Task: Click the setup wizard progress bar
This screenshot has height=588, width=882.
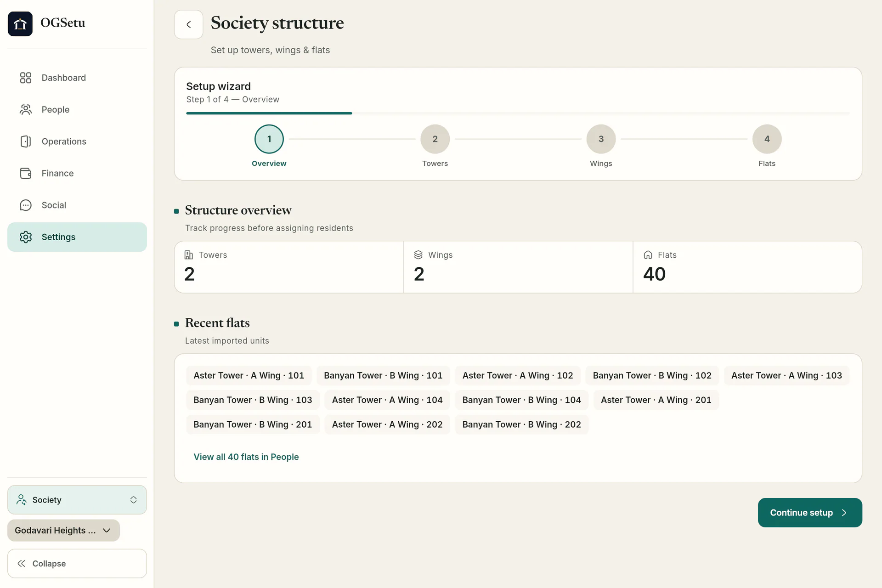Action: (x=518, y=113)
